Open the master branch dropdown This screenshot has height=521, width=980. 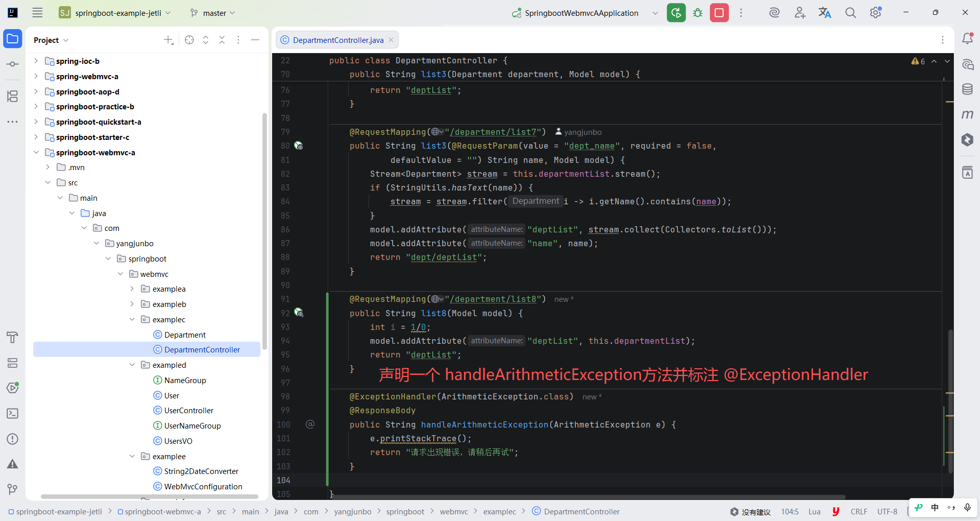click(212, 13)
